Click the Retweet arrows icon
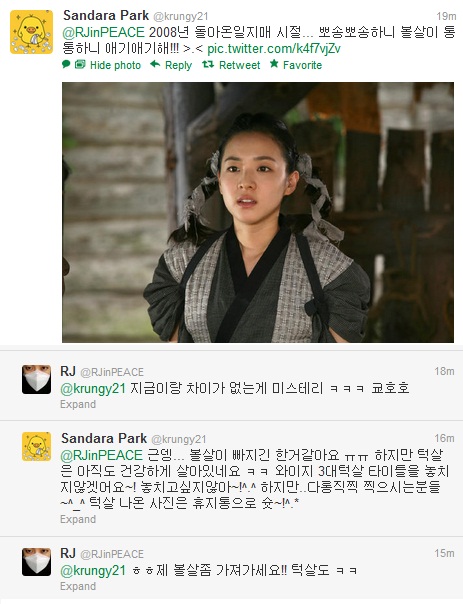The image size is (463, 604). click(208, 64)
